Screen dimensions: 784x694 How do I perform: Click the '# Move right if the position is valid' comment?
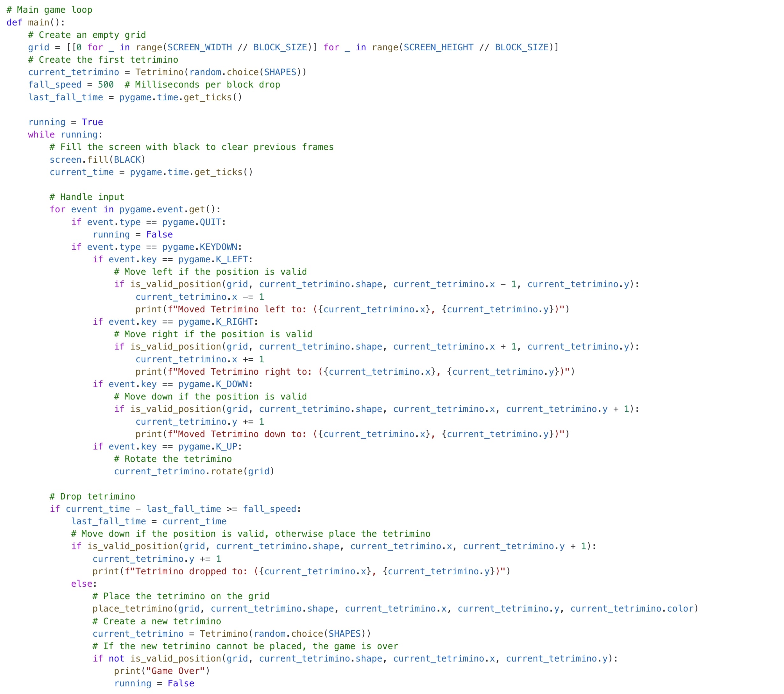click(213, 334)
